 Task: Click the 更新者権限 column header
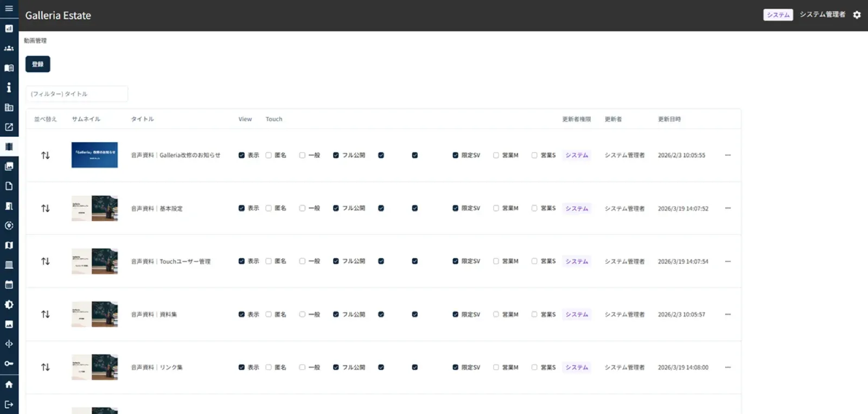576,119
